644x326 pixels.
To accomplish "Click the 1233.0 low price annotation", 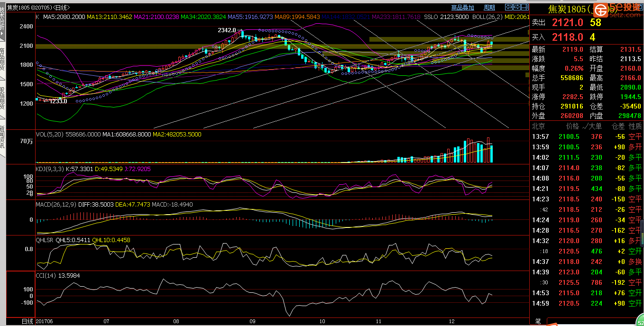I will 58,101.
